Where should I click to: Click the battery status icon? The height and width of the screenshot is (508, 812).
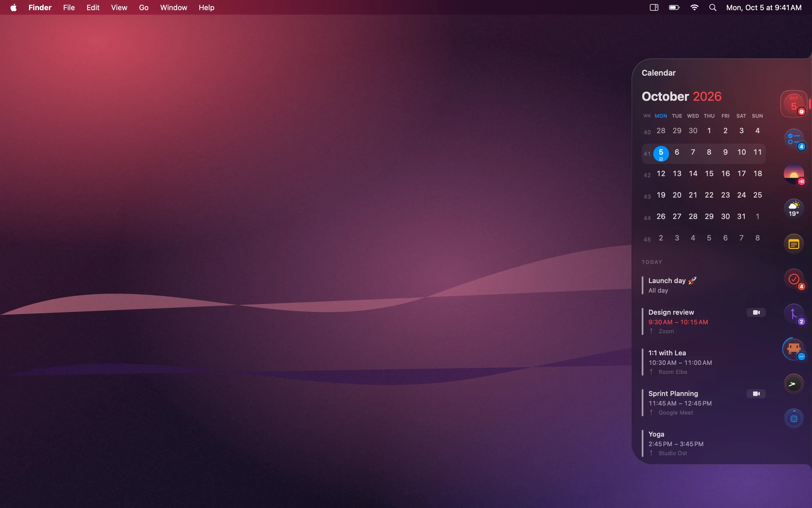point(674,7)
